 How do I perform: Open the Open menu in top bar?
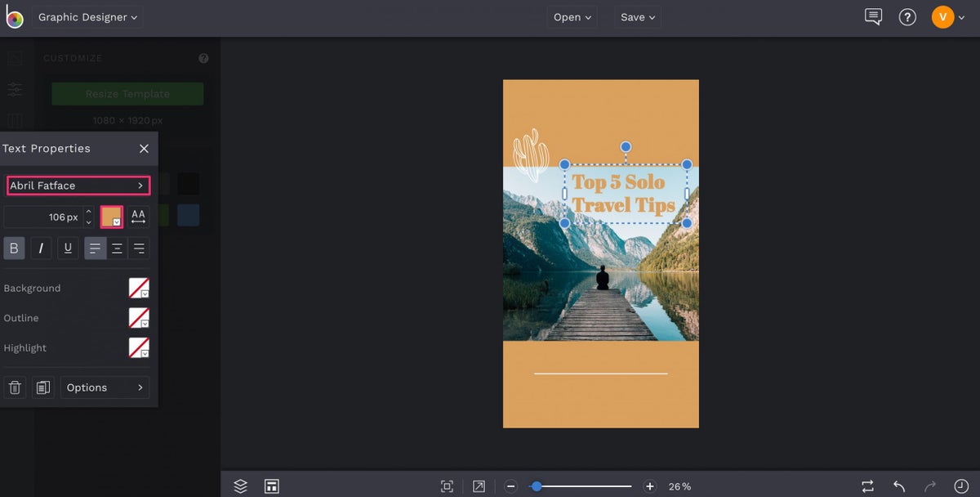pos(572,16)
